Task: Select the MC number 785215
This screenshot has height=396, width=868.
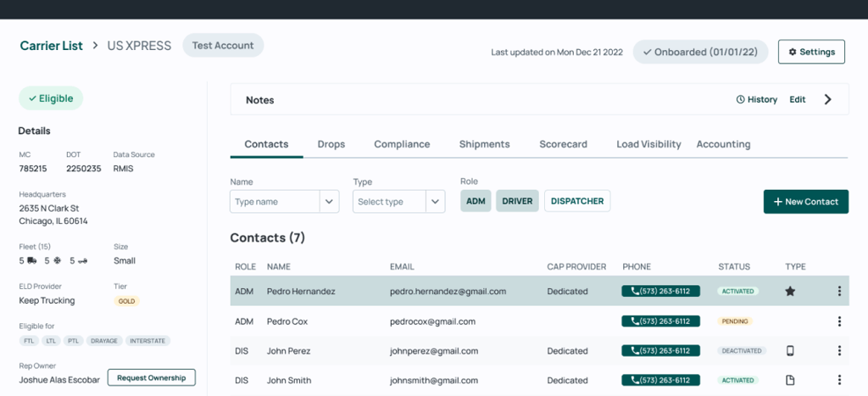Action: click(33, 169)
